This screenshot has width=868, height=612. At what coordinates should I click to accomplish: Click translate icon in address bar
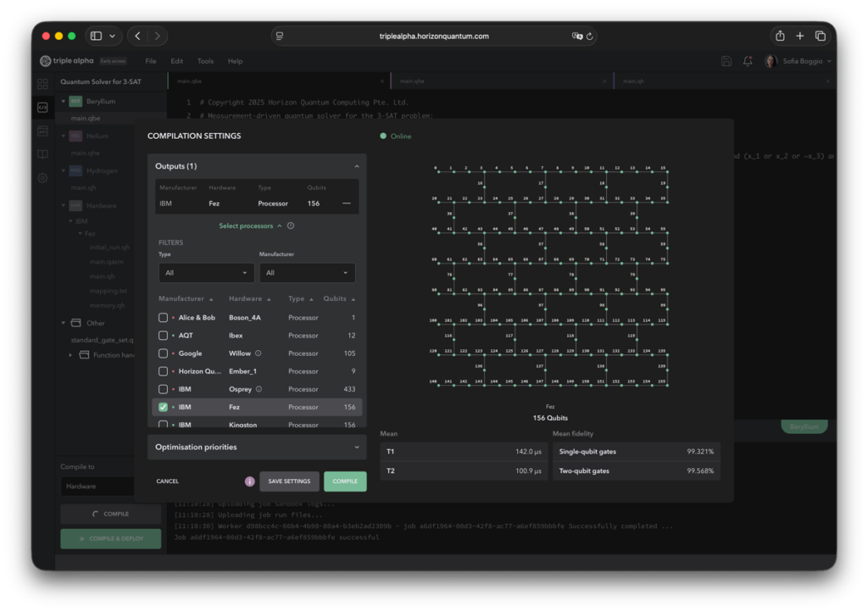[576, 36]
